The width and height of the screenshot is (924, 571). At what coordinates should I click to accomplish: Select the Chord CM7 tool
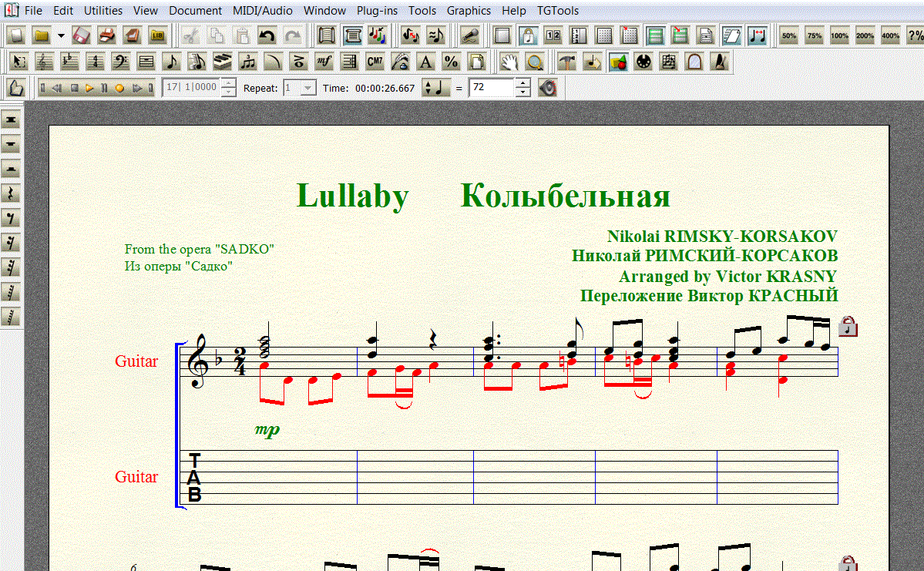point(375,62)
